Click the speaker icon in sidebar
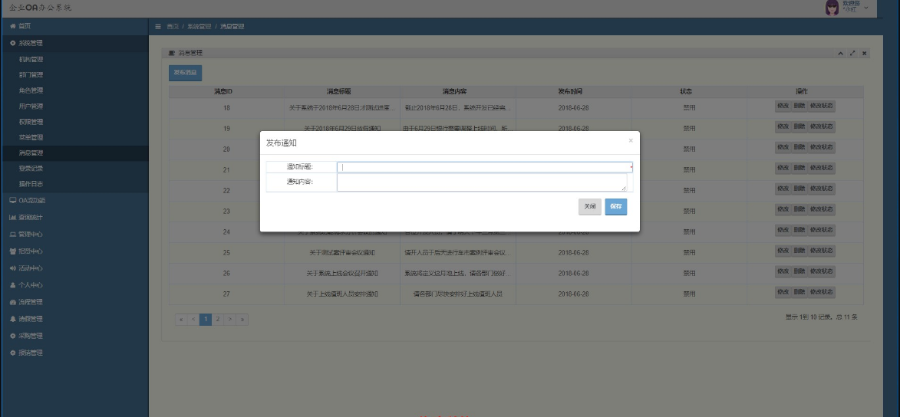 point(13,268)
